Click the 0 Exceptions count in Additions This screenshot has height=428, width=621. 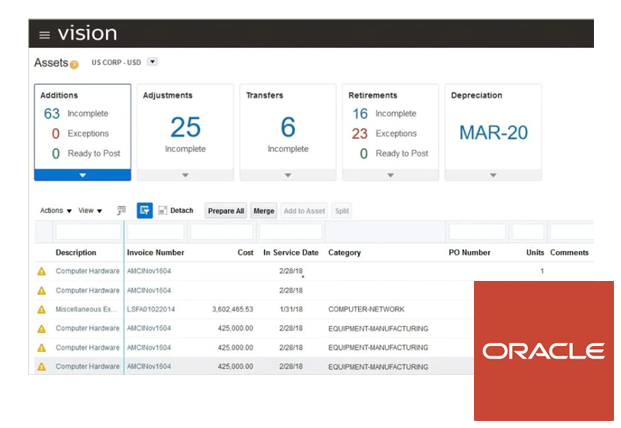(56, 133)
